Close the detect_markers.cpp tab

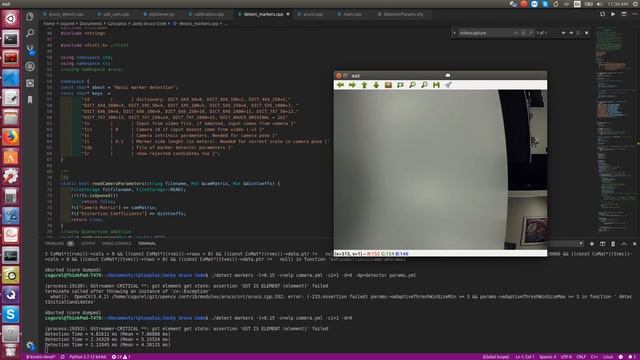click(x=288, y=14)
